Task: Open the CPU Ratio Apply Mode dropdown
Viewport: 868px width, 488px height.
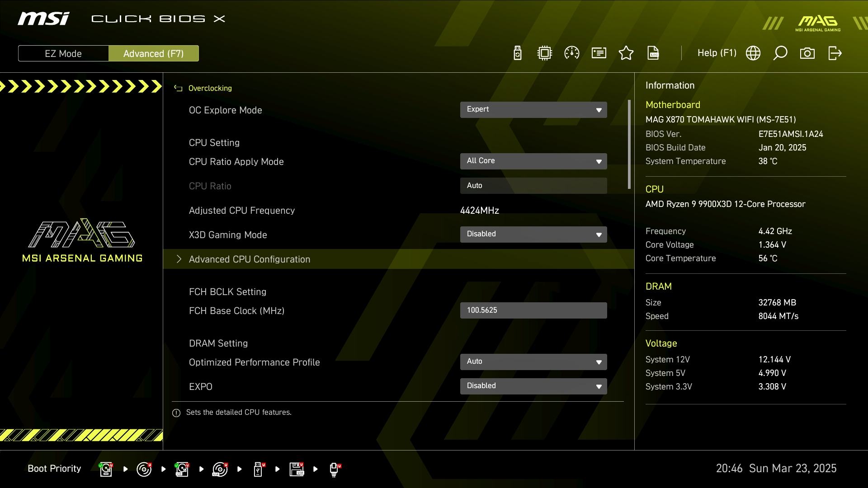Action: pyautogui.click(x=533, y=161)
